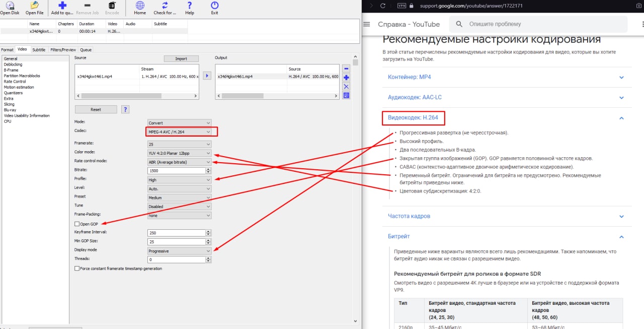This screenshot has height=329, width=644.
Task: Open the Frame-Packing dropdown
Action: point(179,215)
